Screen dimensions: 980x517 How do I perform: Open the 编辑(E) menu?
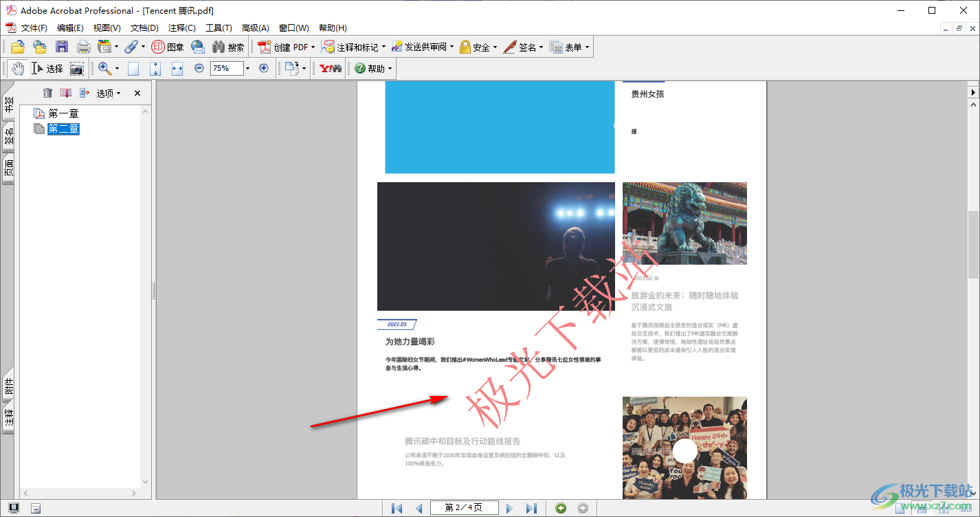70,27
